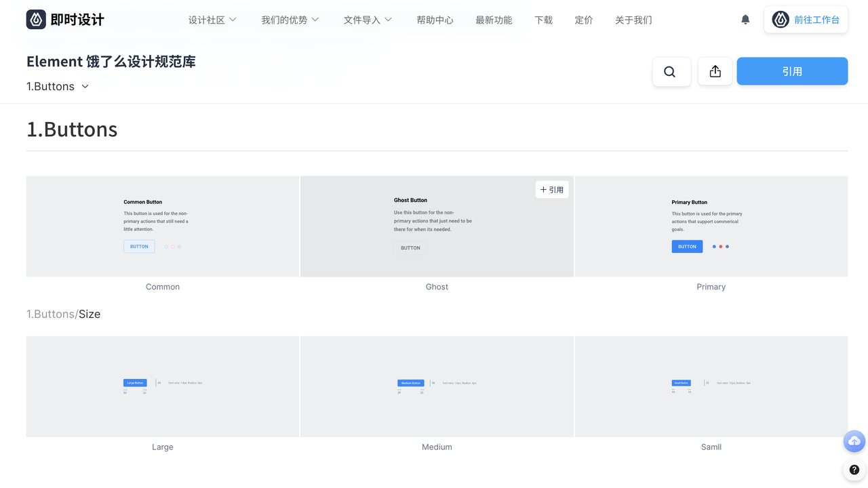Click the blue 引用 button

pyautogui.click(x=791, y=72)
